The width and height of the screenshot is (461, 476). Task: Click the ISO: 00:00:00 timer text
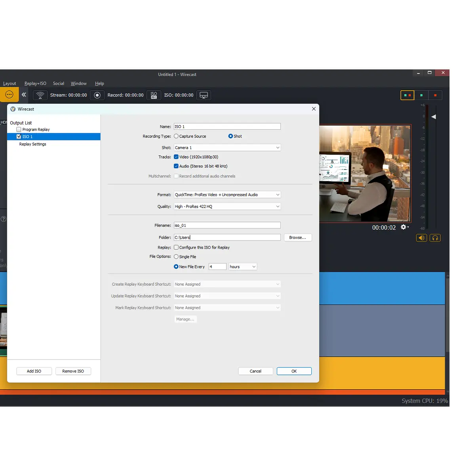[179, 95]
